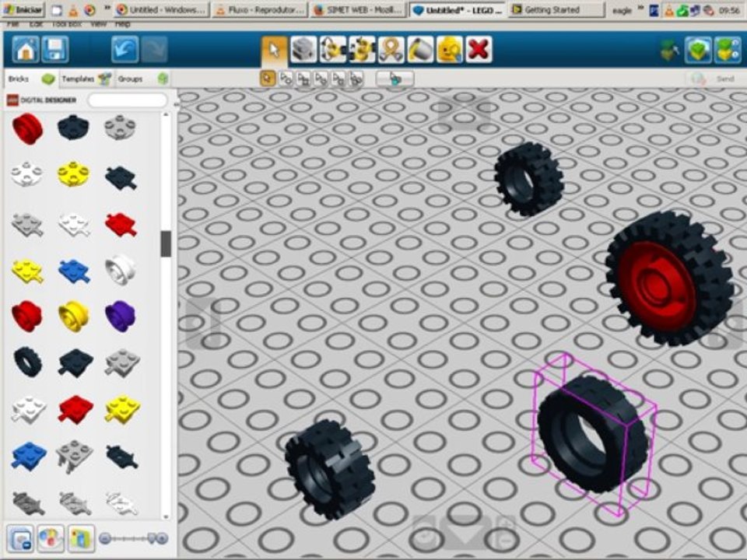The width and height of the screenshot is (747, 560).
Task: Click the VLC cone quick launch icon
Action: click(73, 10)
